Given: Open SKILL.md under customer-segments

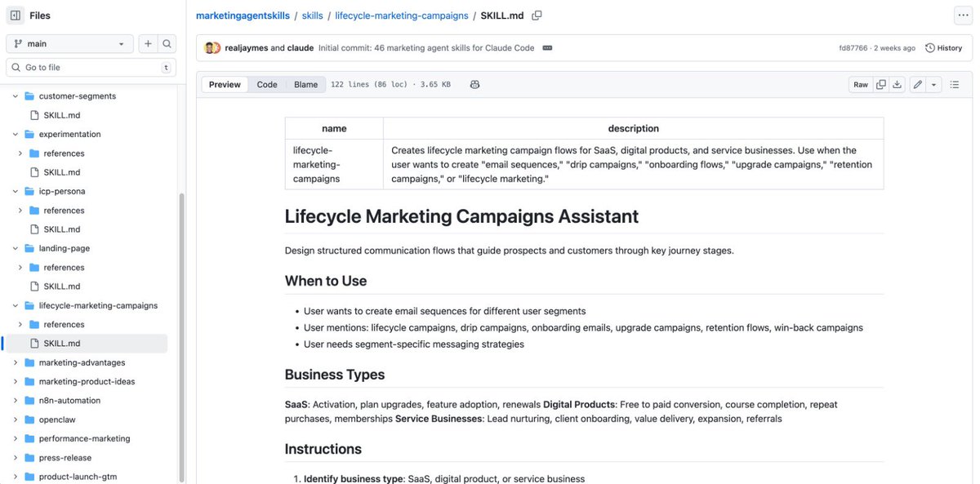Looking at the screenshot, I should click(x=62, y=115).
